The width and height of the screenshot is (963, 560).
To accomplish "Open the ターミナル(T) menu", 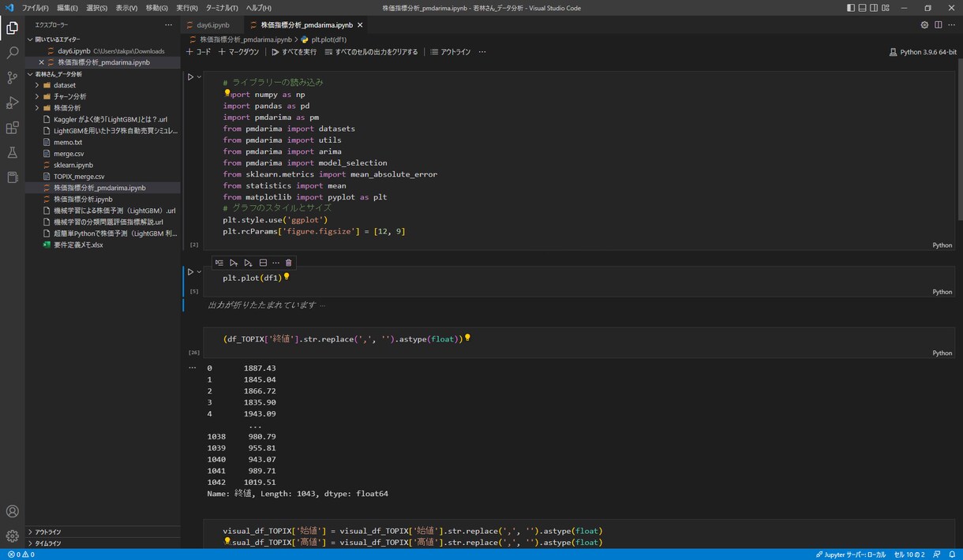I will point(222,8).
